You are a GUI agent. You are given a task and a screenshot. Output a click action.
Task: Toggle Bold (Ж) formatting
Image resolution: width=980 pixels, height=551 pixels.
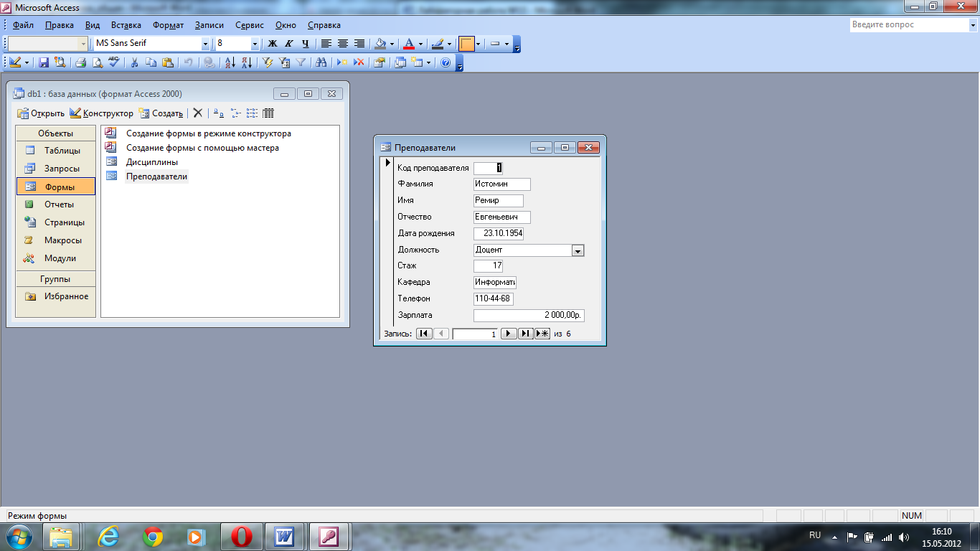(273, 44)
